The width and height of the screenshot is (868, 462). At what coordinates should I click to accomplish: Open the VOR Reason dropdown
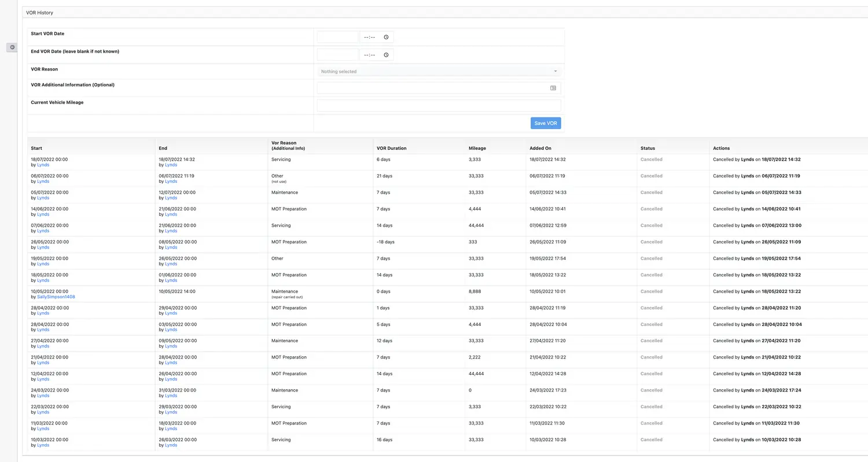438,72
